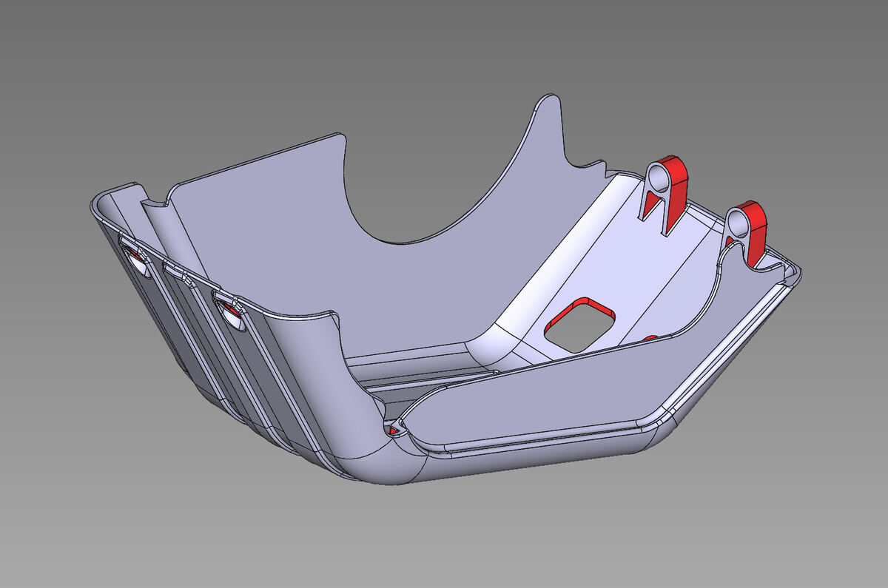Click the pointed peak atop the rear wall
888x588 pixels.
pos(548,98)
